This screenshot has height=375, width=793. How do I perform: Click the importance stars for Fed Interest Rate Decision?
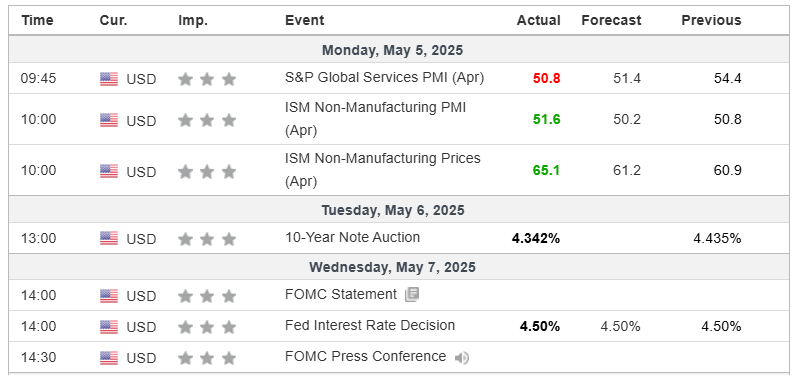207,327
